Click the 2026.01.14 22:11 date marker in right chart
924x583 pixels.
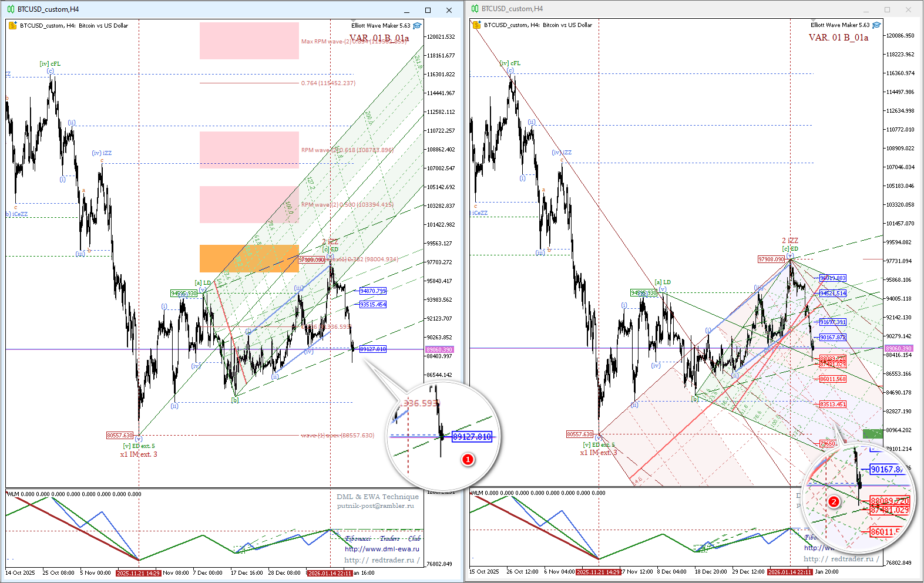[790, 572]
